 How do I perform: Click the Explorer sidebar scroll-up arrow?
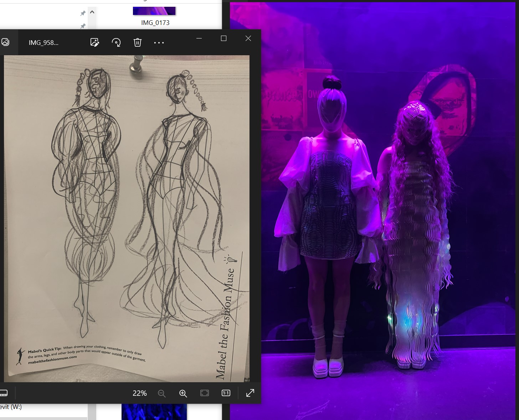click(x=92, y=12)
